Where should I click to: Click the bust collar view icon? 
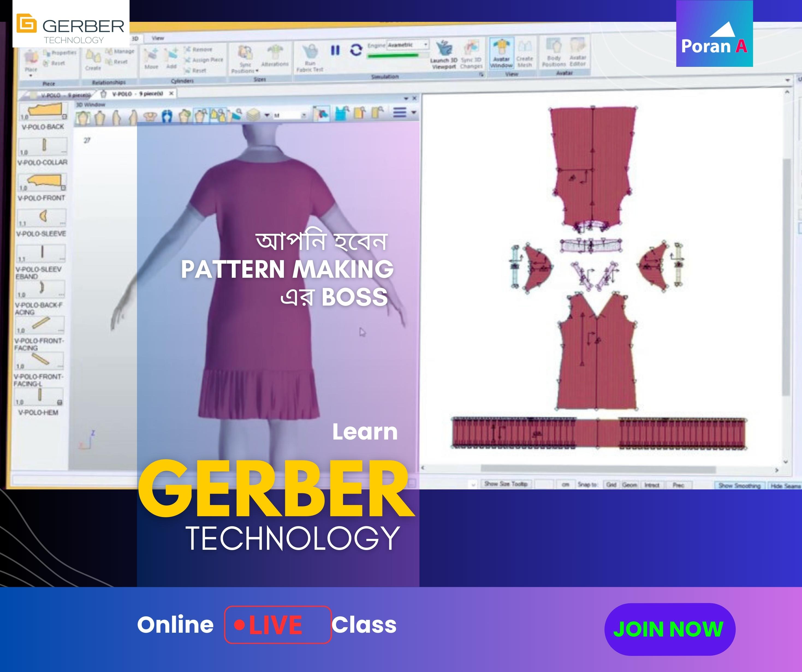pyautogui.click(x=151, y=117)
